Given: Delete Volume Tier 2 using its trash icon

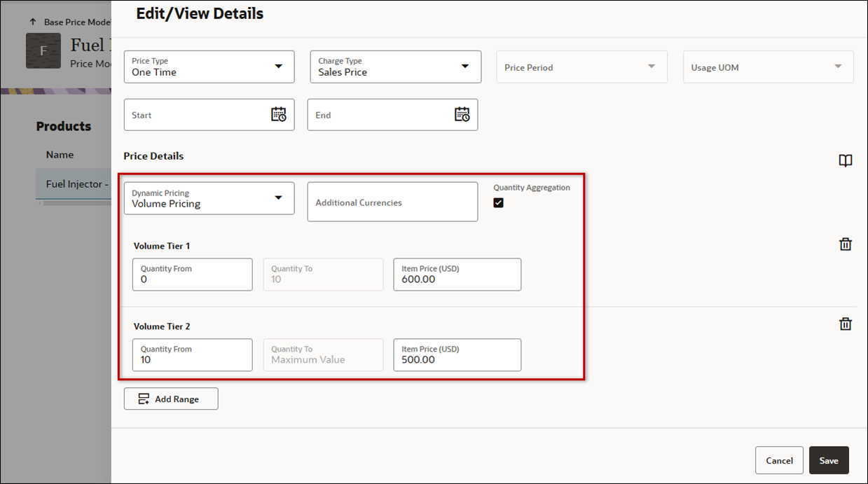Looking at the screenshot, I should tap(846, 324).
